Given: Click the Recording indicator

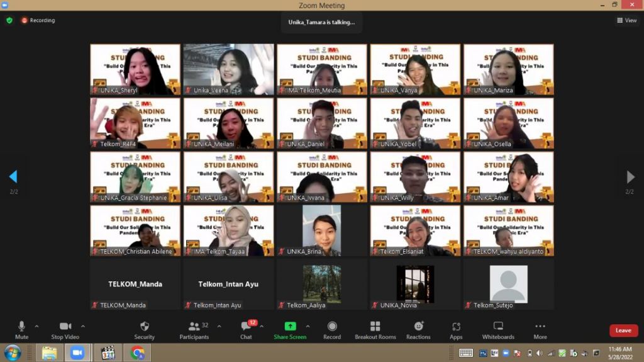Looking at the screenshot, I should pyautogui.click(x=38, y=20).
